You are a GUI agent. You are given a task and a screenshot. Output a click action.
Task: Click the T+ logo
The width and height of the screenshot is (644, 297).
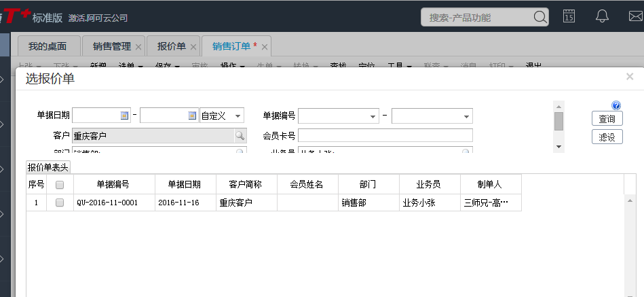pyautogui.click(x=16, y=16)
